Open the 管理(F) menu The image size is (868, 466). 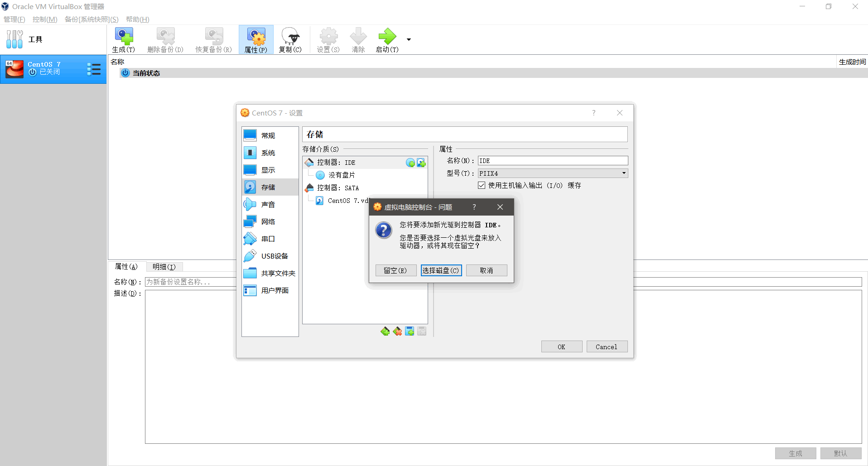click(x=14, y=19)
